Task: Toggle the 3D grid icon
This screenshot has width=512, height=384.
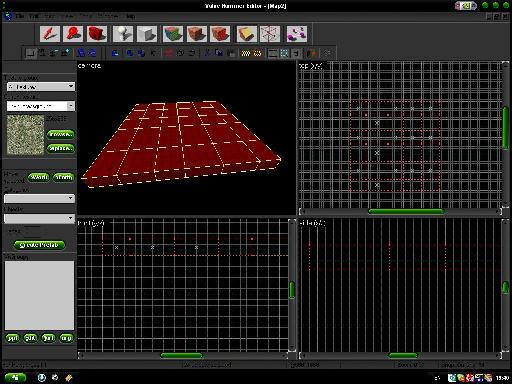Action: click(x=42, y=53)
